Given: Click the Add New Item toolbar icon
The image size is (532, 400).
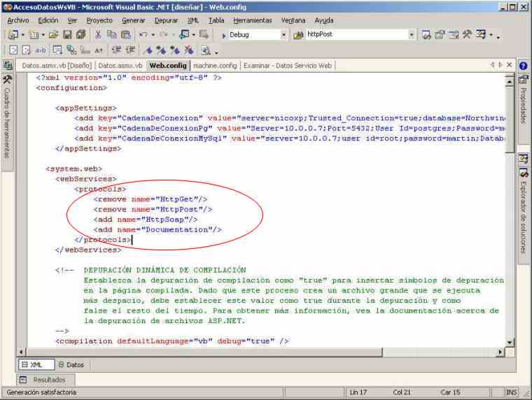Looking at the screenshot, I should click(34, 34).
